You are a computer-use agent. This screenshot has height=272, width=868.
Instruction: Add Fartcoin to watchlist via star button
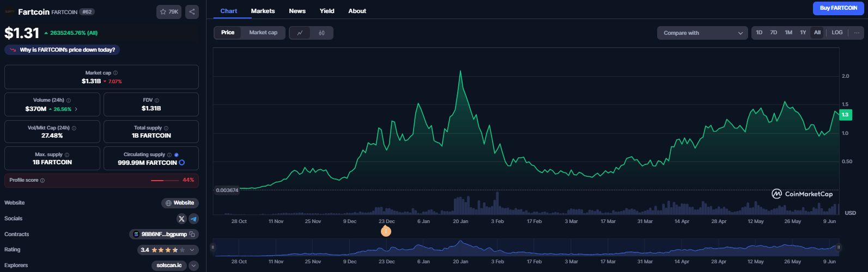[x=169, y=11]
